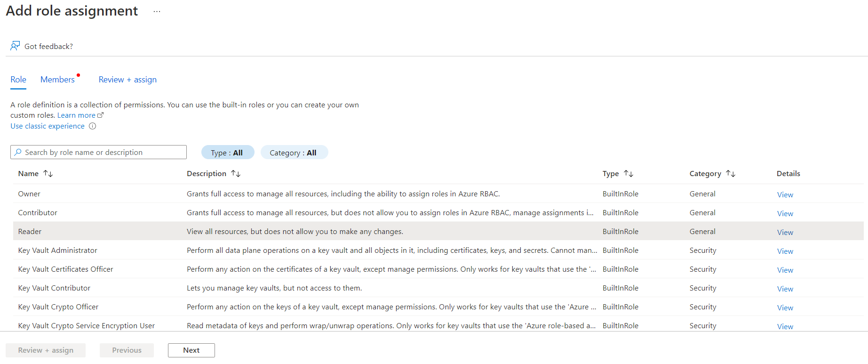Switch to the Review + assign tab
The height and width of the screenshot is (364, 868).
[127, 80]
